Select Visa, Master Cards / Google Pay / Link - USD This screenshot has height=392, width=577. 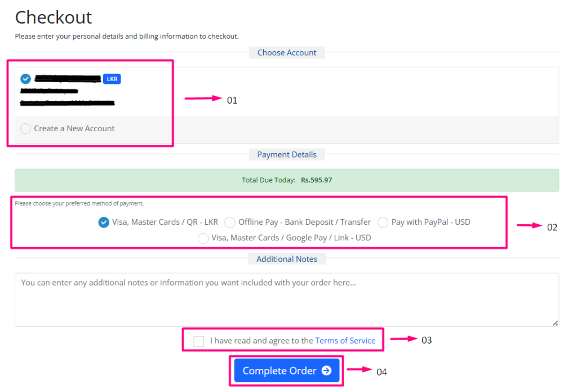tap(203, 238)
